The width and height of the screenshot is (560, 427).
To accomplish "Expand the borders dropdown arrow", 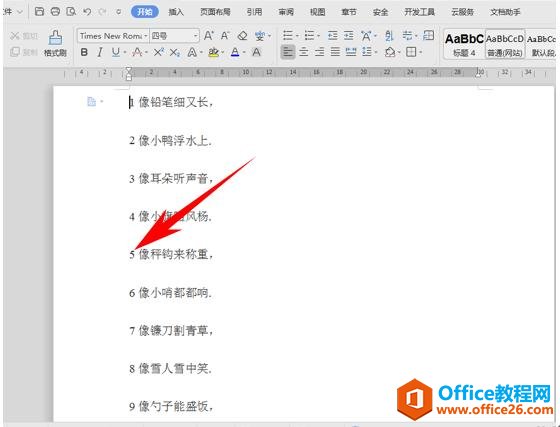I will coord(420,53).
